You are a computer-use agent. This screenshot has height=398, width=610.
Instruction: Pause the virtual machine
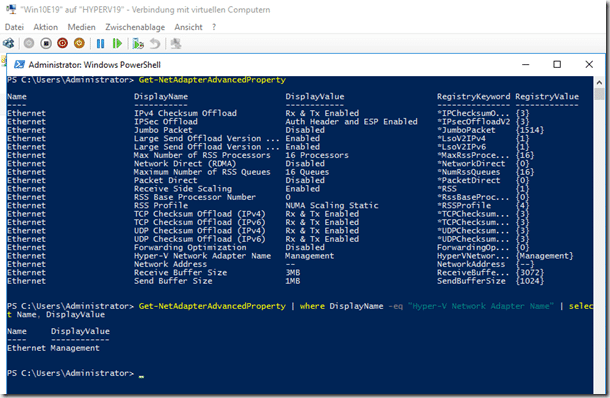(100, 43)
